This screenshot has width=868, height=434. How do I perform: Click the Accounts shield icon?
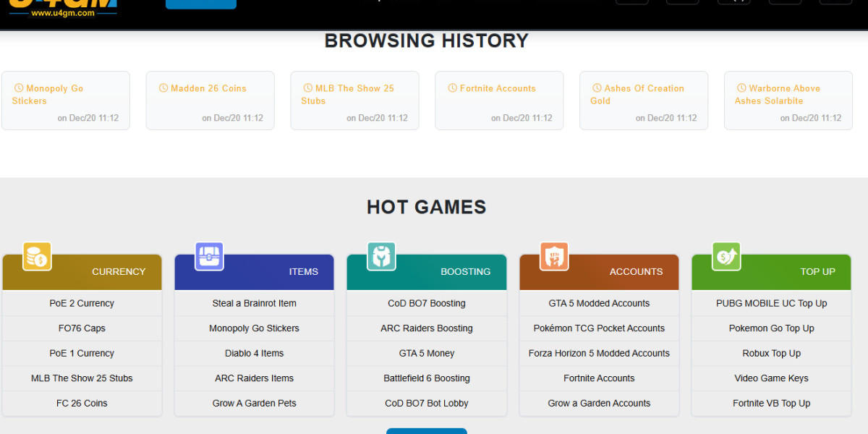point(554,257)
